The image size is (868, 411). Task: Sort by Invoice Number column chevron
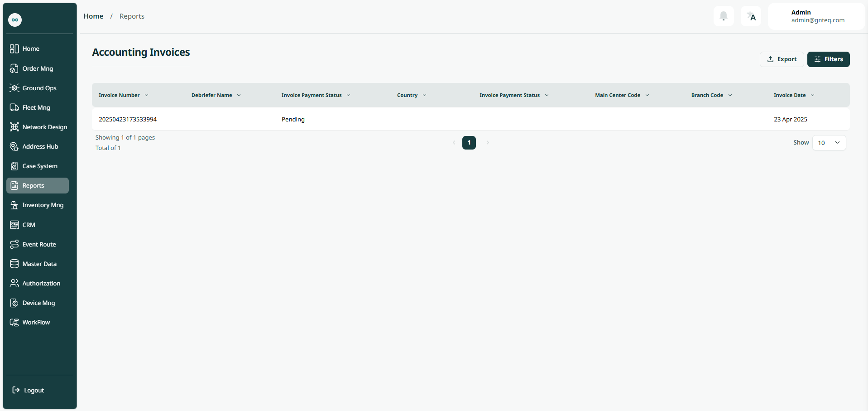[x=146, y=95]
